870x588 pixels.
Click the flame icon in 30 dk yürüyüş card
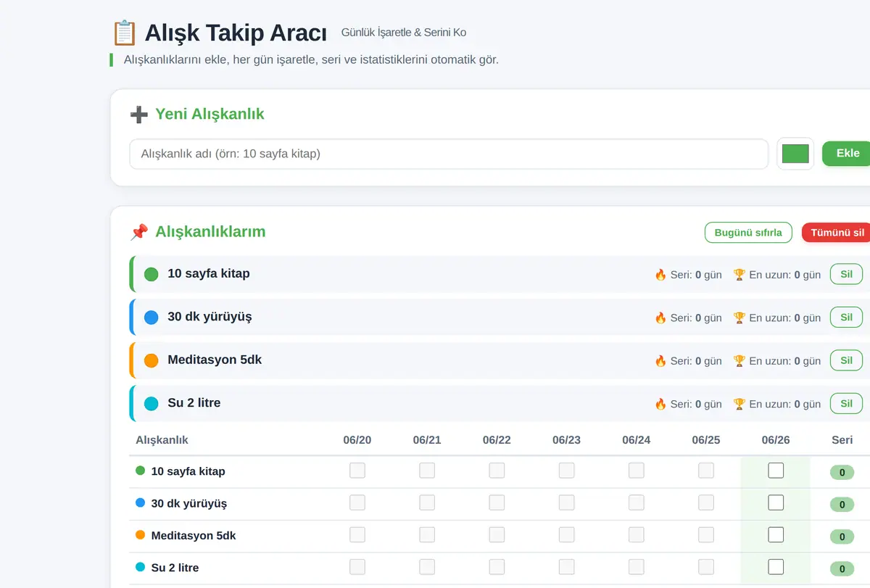click(660, 318)
